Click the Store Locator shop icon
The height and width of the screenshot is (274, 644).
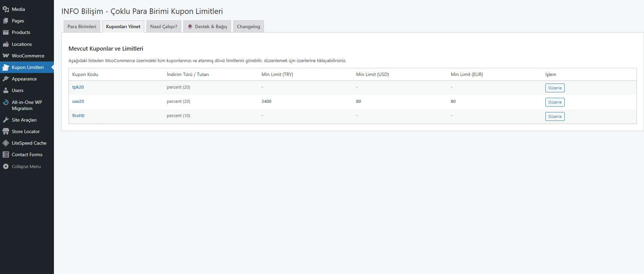click(x=6, y=131)
